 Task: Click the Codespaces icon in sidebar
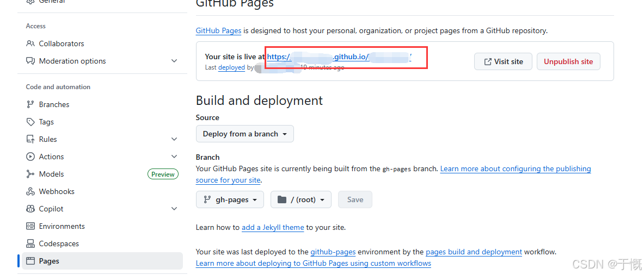[x=30, y=243]
